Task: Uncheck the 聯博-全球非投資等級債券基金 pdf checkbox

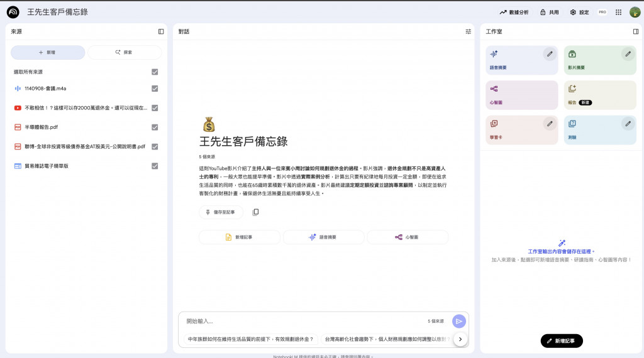Action: (x=155, y=146)
